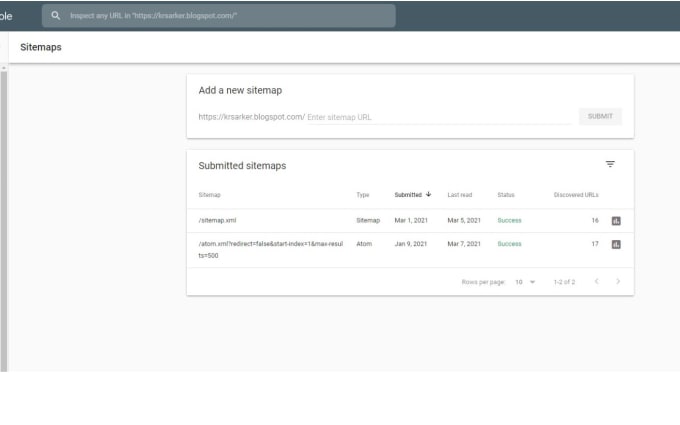This screenshot has height=425, width=680.
Task: Submit the new sitemap with SUBMIT button
Action: (600, 116)
